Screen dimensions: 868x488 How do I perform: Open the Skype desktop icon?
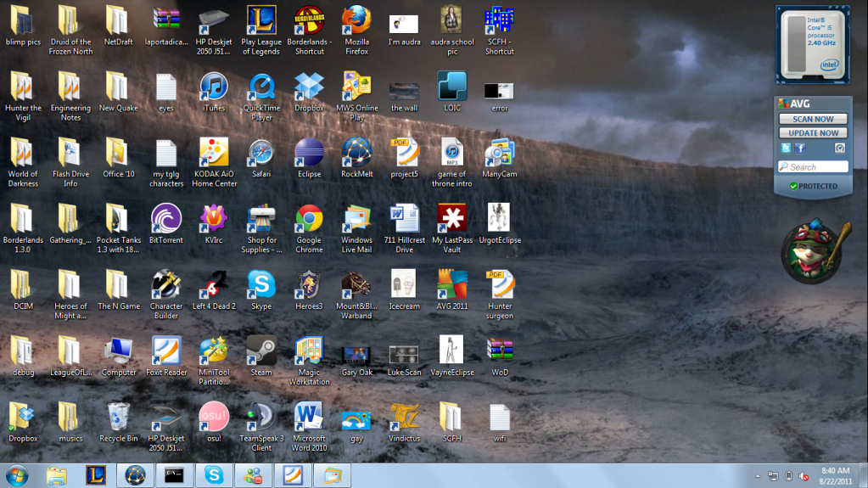[261, 285]
